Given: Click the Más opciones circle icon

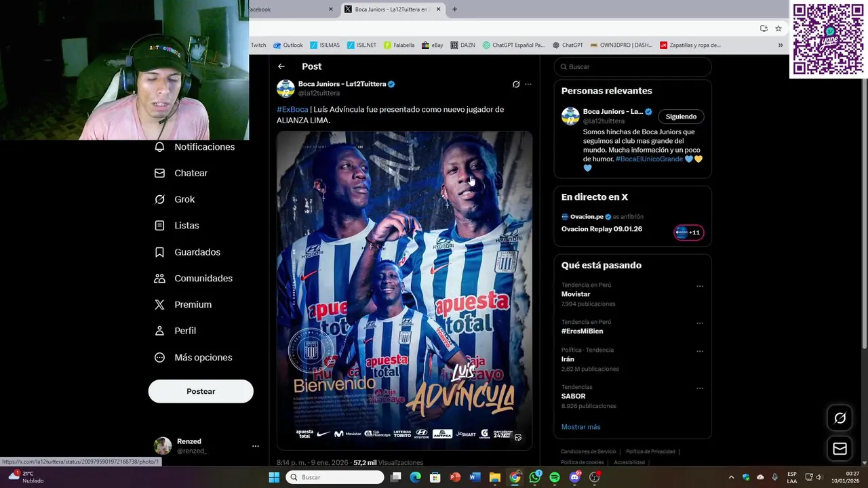Looking at the screenshot, I should coord(159,357).
